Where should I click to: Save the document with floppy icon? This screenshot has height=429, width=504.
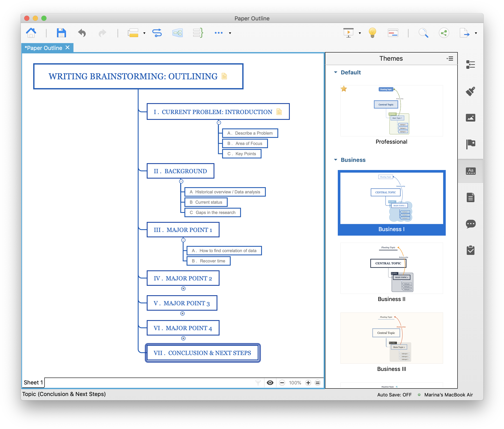click(61, 33)
